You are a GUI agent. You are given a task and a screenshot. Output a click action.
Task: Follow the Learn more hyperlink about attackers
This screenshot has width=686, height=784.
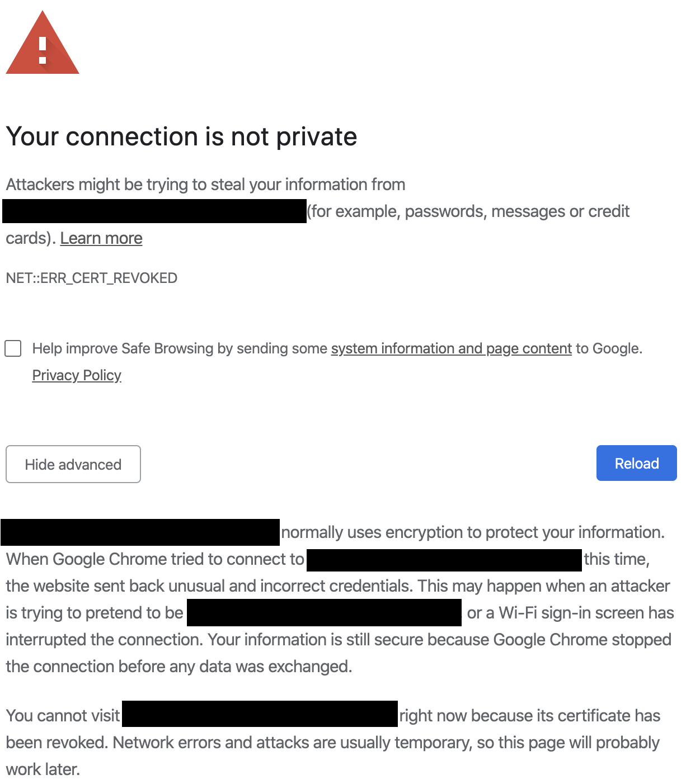(101, 238)
